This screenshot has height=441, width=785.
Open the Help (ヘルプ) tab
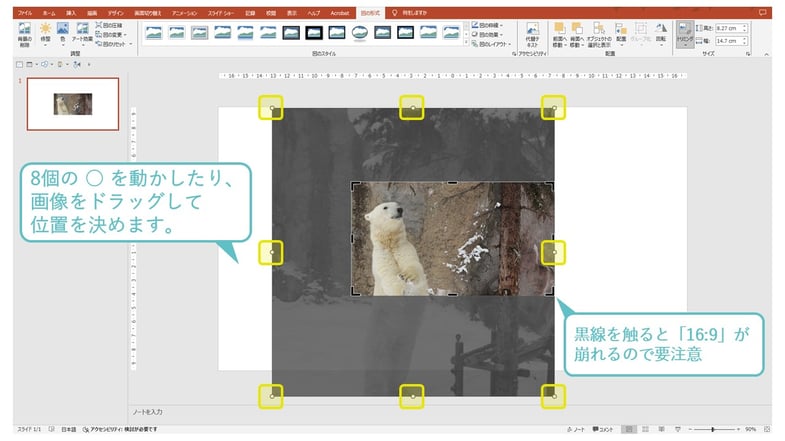tap(314, 13)
